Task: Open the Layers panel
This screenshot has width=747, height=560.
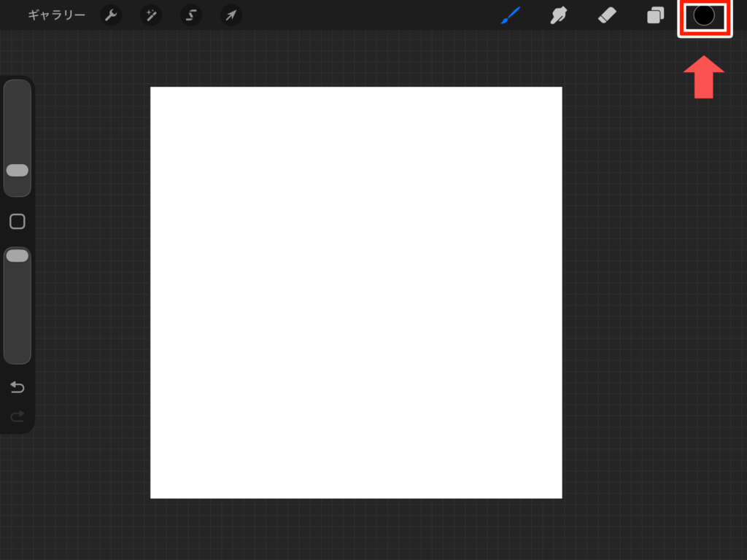Action: tap(655, 15)
